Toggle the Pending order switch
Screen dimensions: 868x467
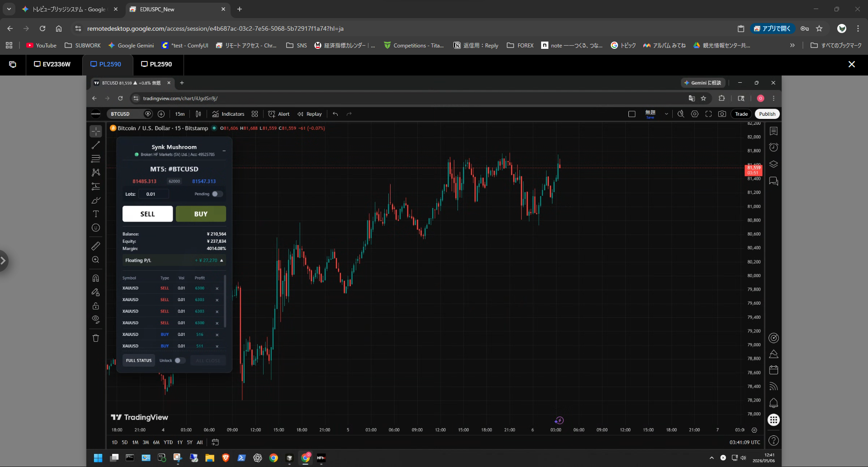(217, 194)
